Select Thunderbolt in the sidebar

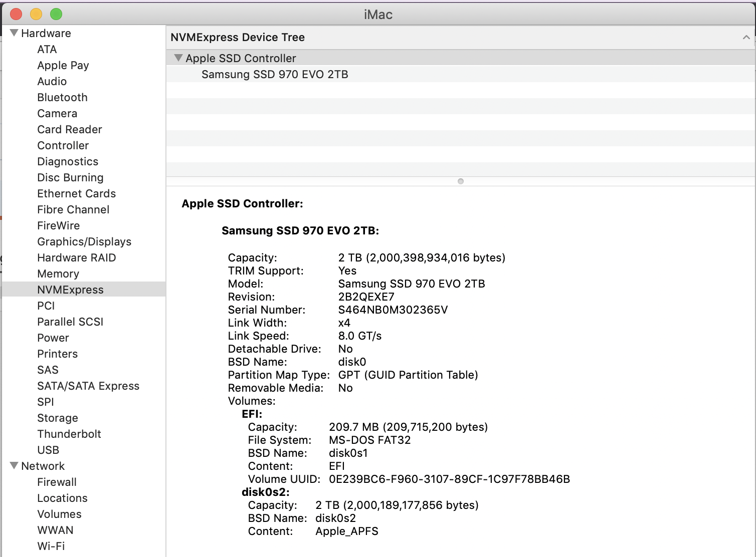pyautogui.click(x=69, y=434)
